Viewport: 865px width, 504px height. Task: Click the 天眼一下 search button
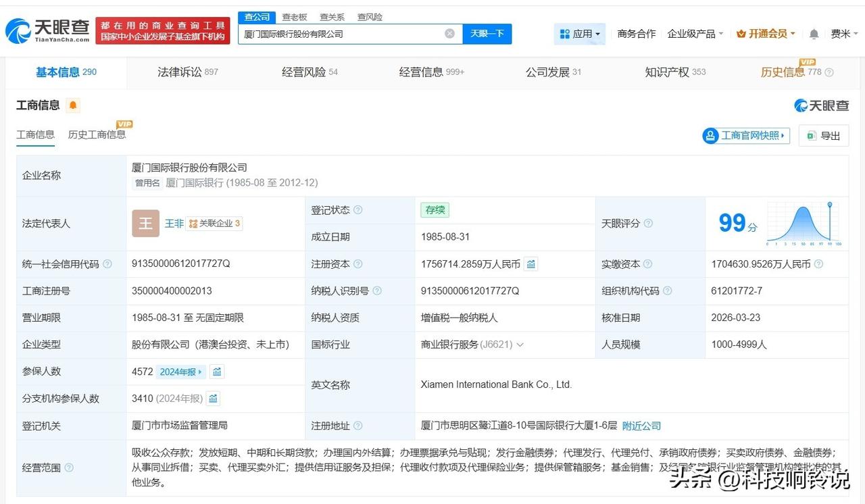pyautogui.click(x=487, y=34)
